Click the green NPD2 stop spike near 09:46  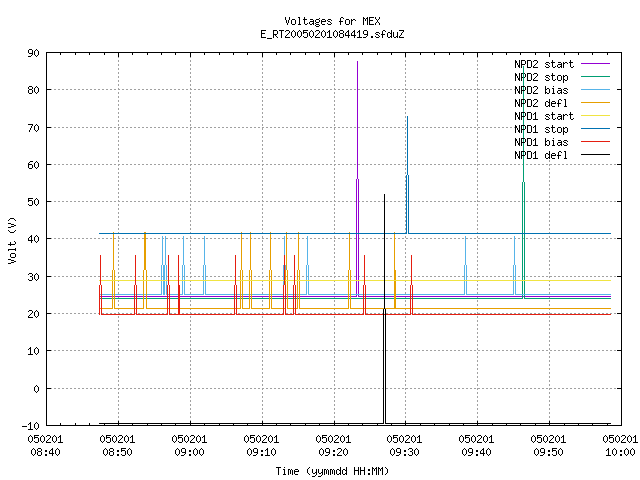(523, 184)
